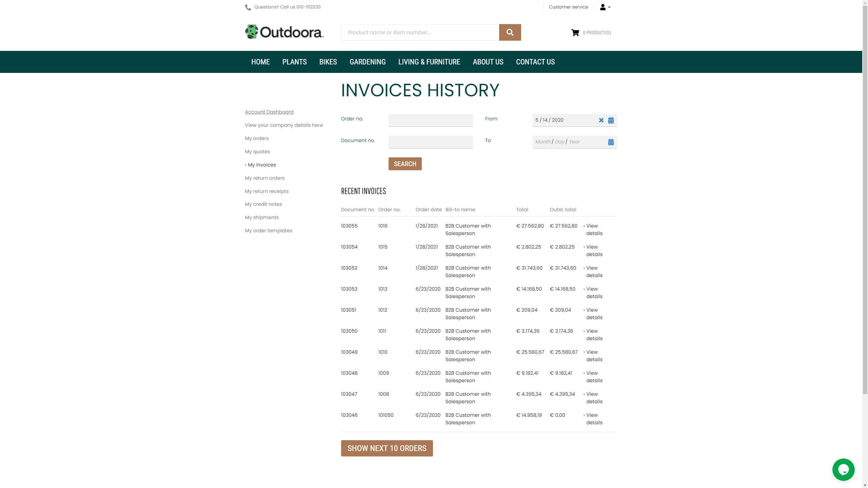868x488 pixels.
Task: Open My order templates in sidebar
Action: click(x=269, y=231)
